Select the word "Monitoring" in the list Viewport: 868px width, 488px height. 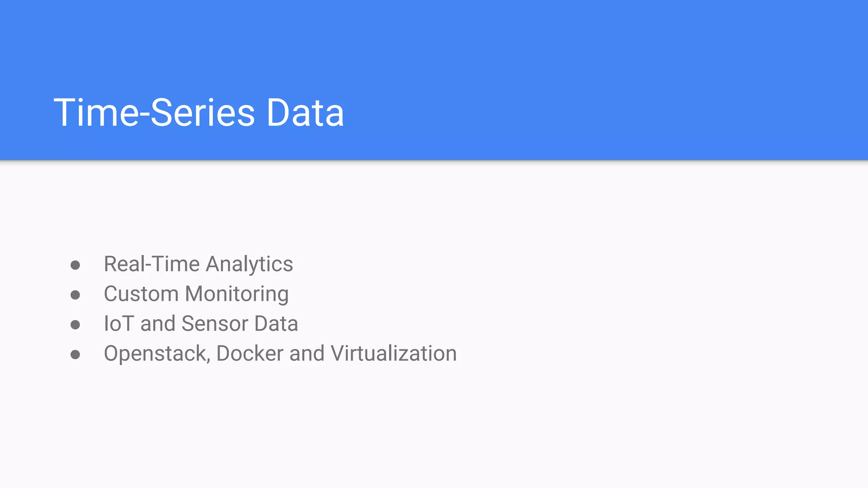click(x=237, y=294)
